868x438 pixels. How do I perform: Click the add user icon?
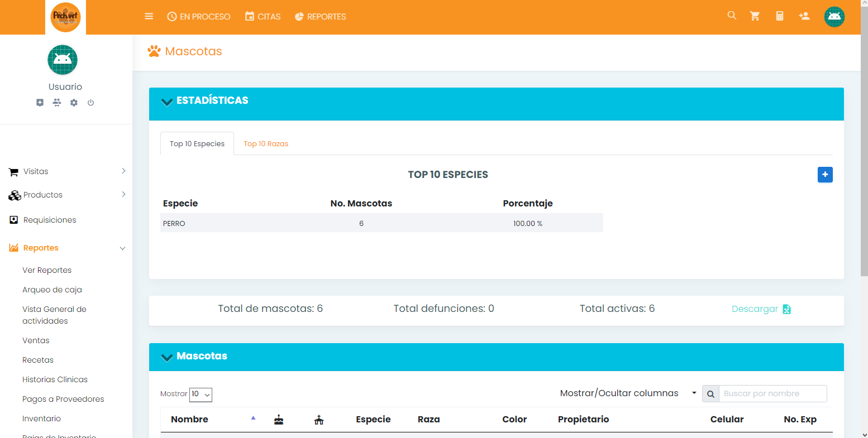(x=804, y=16)
